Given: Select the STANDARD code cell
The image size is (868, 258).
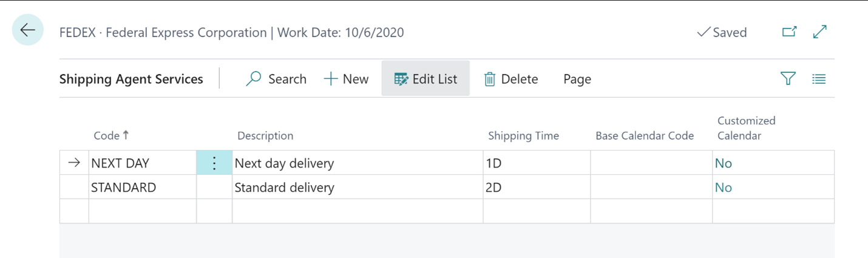Looking at the screenshot, I should (143, 187).
